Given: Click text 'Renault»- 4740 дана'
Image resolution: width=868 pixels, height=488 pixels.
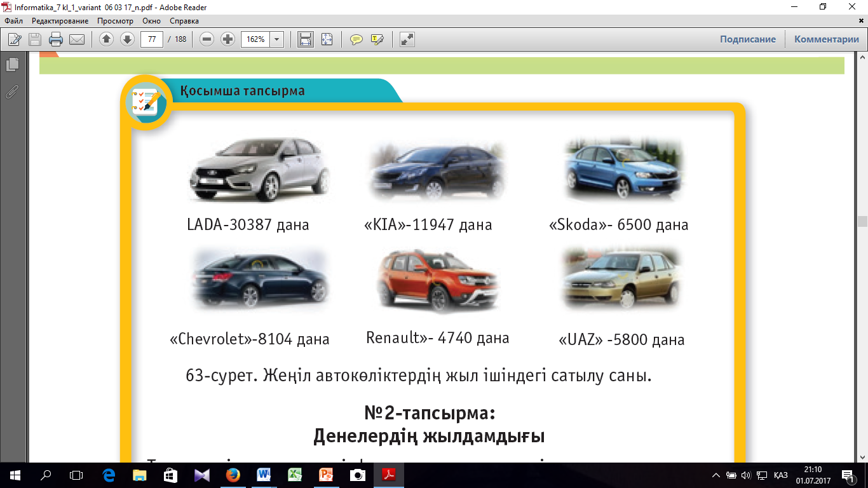Looking at the screenshot, I should click(x=438, y=337).
